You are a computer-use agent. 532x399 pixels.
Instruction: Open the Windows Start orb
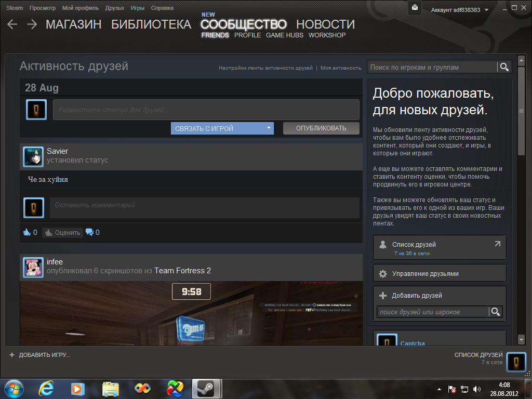[14, 389]
